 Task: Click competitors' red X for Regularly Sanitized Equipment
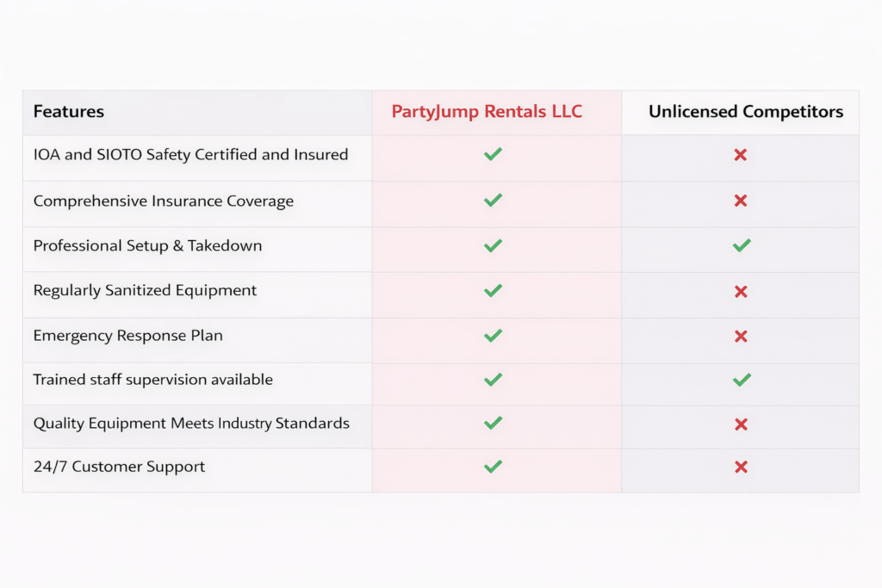coord(740,291)
